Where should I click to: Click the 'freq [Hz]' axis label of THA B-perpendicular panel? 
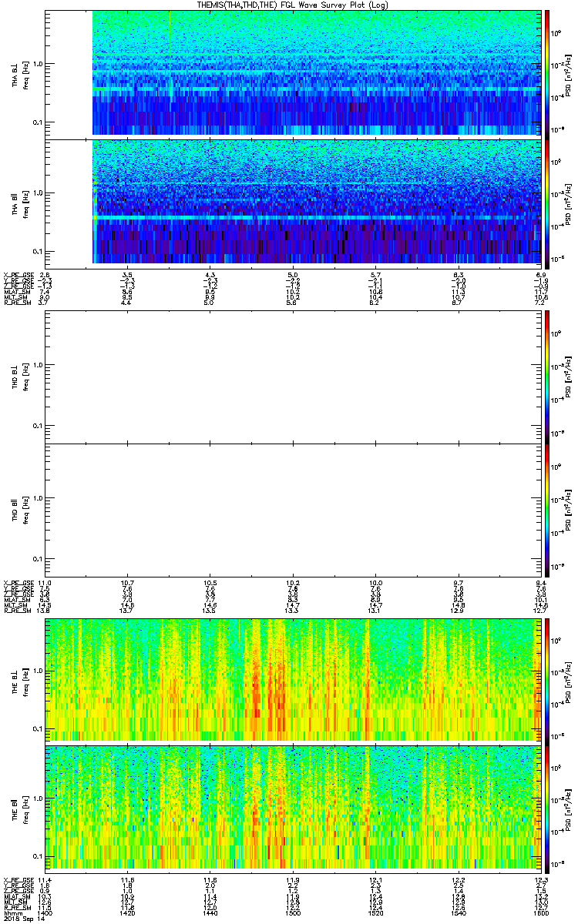(x=25, y=74)
